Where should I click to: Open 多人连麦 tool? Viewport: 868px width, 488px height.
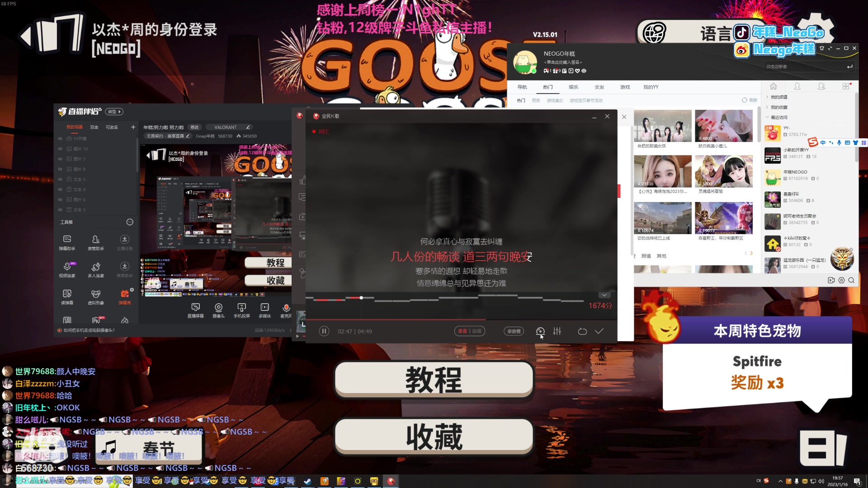click(x=95, y=270)
